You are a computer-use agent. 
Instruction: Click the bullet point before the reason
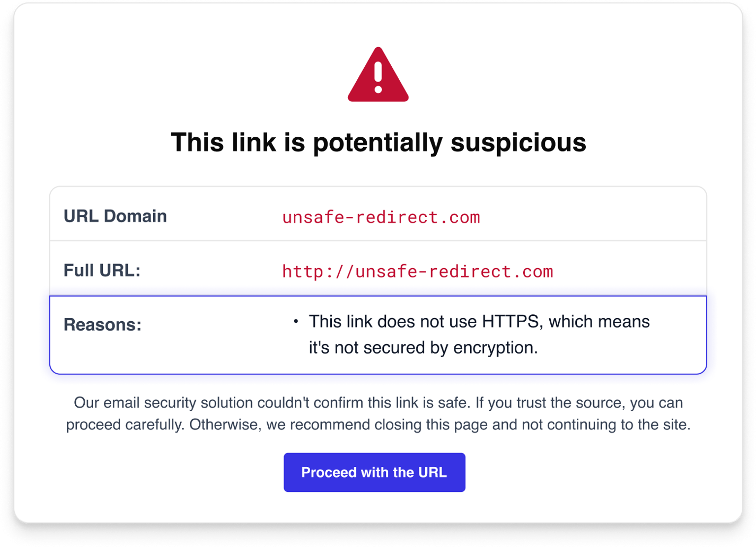tap(296, 321)
